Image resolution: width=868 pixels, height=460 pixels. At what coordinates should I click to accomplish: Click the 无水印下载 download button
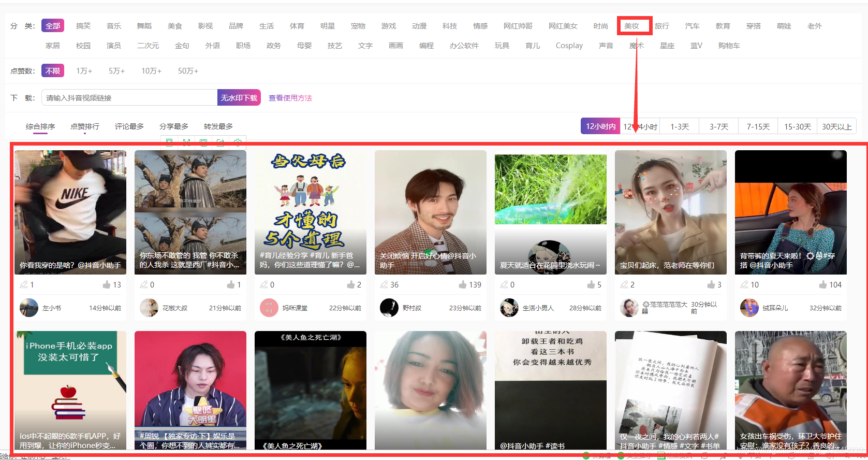(x=239, y=97)
